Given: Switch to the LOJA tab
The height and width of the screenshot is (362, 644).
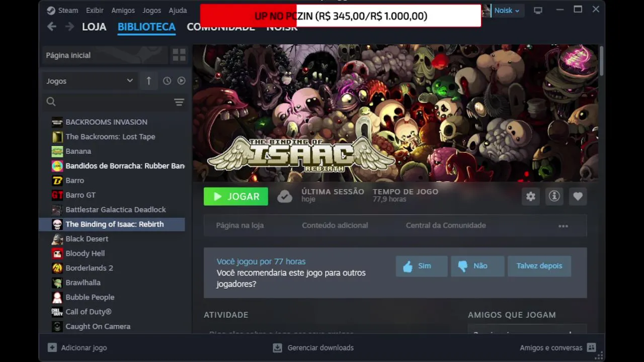Looking at the screenshot, I should [x=94, y=27].
